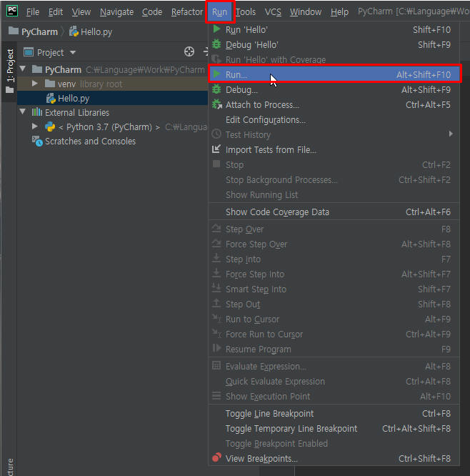Click the PyCharm root folder icon in tree

[37, 69]
